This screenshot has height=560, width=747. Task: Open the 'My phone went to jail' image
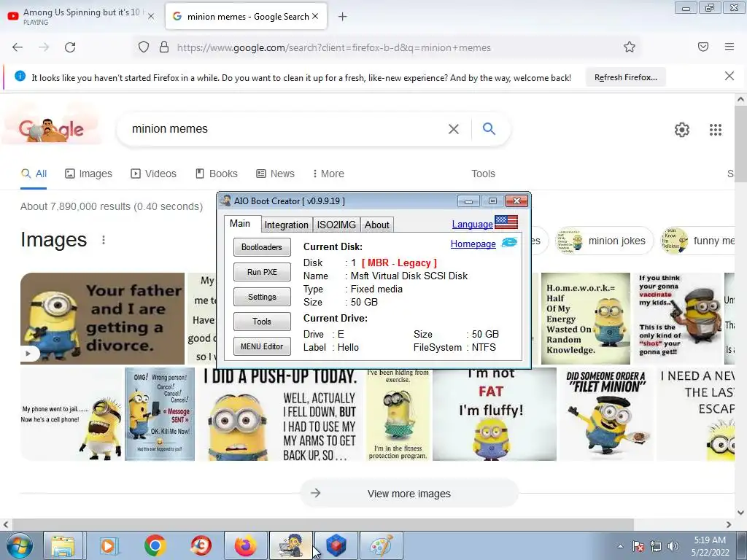[71, 414]
